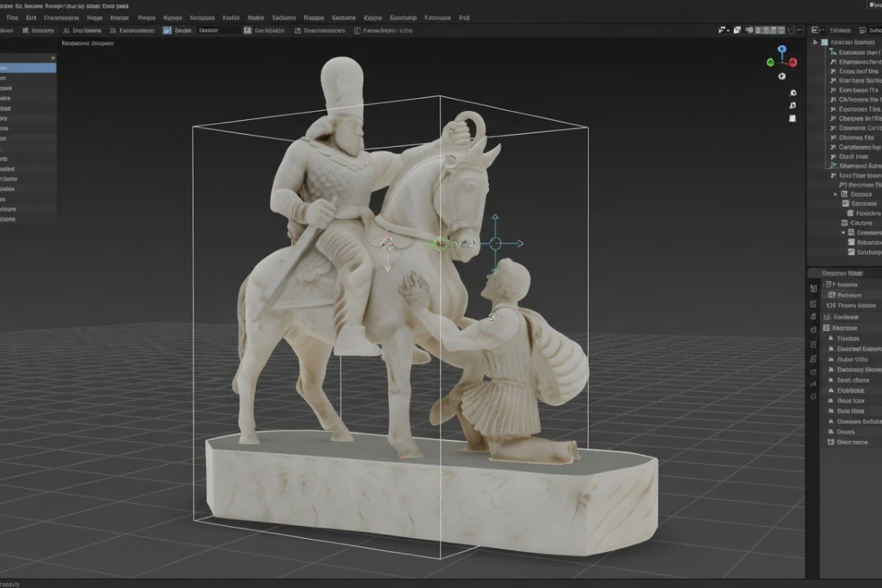
Task: Toggle the highlighted blue icon button in header toolbar
Action: [x=167, y=30]
